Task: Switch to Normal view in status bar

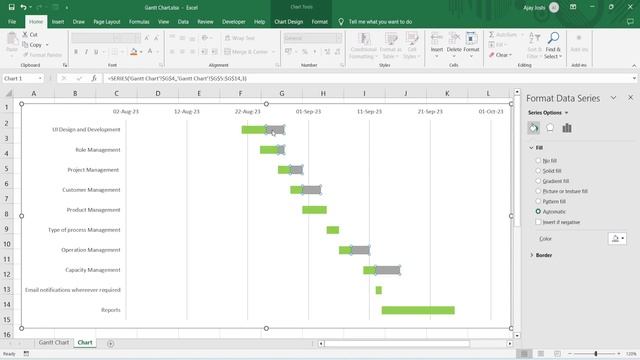Action: click(x=524, y=353)
